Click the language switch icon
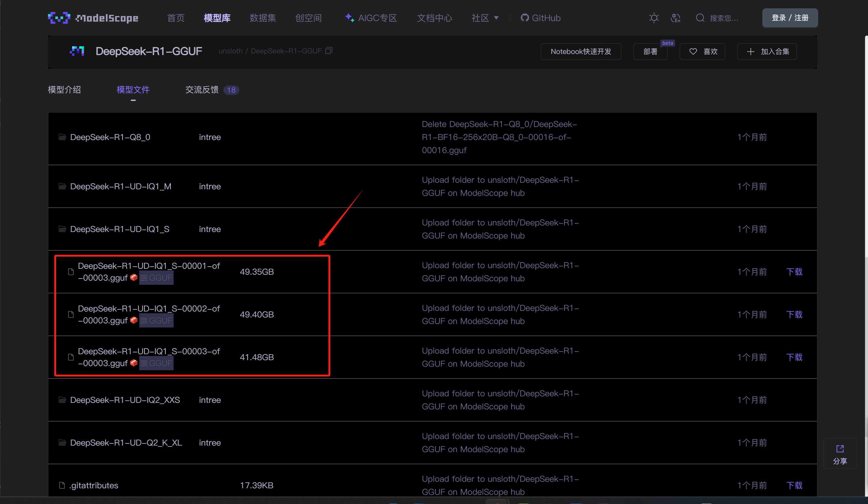The height and width of the screenshot is (504, 868). click(675, 18)
